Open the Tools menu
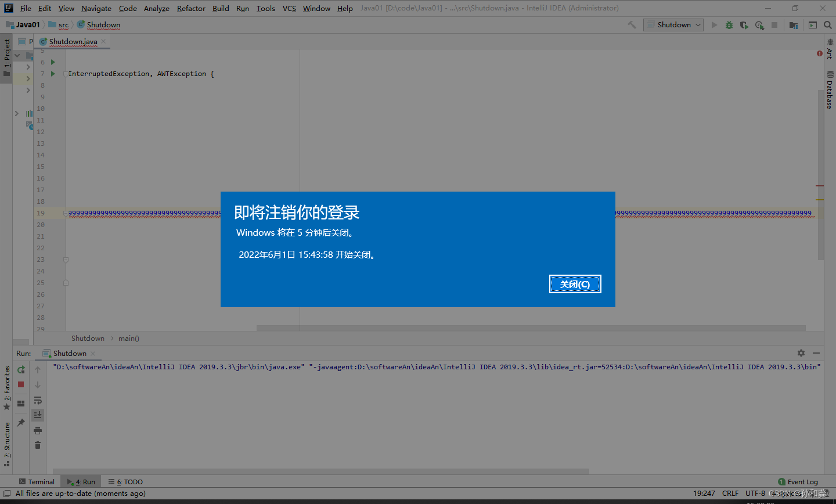Screen dimensions: 836x504 [266, 8]
